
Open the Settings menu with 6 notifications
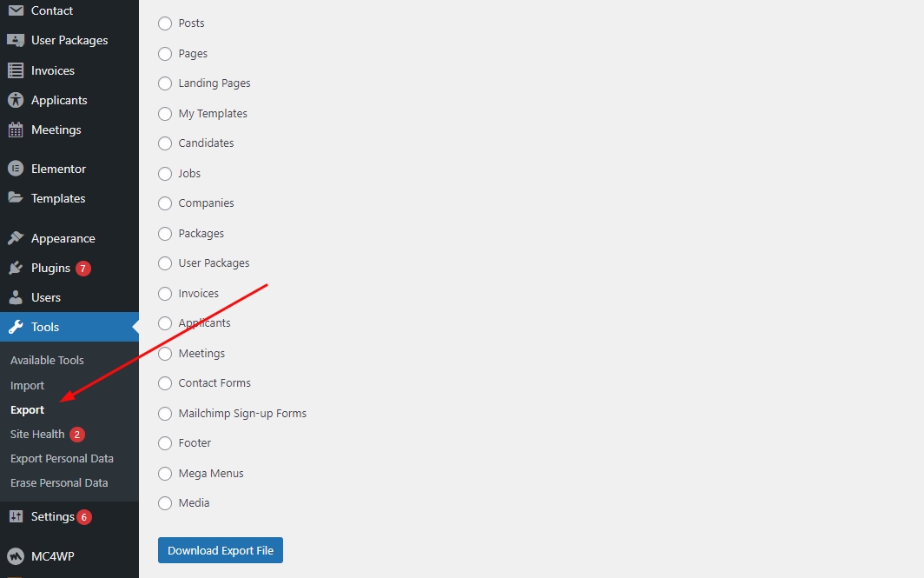point(52,516)
